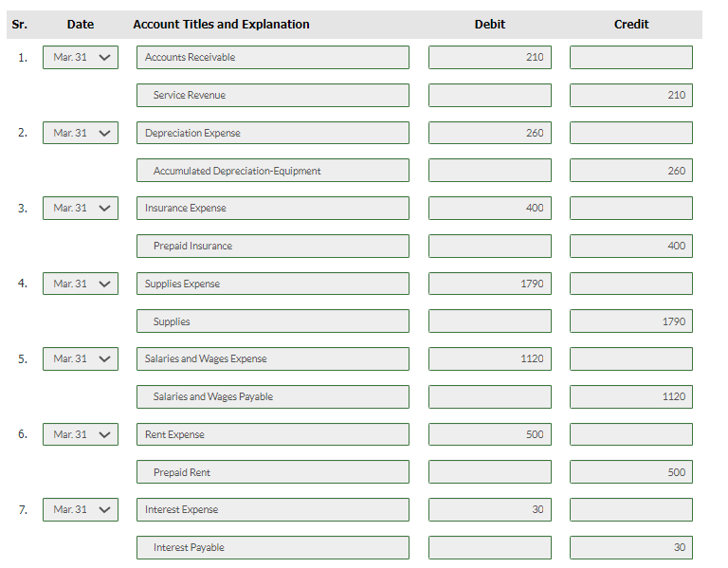Image resolution: width=728 pixels, height=568 pixels.
Task: Select the Prepaid Rent account title field
Action: [273, 472]
